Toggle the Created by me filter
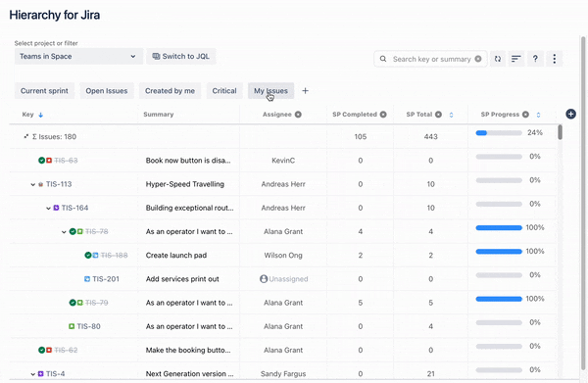This screenshot has width=588, height=383. coord(170,91)
